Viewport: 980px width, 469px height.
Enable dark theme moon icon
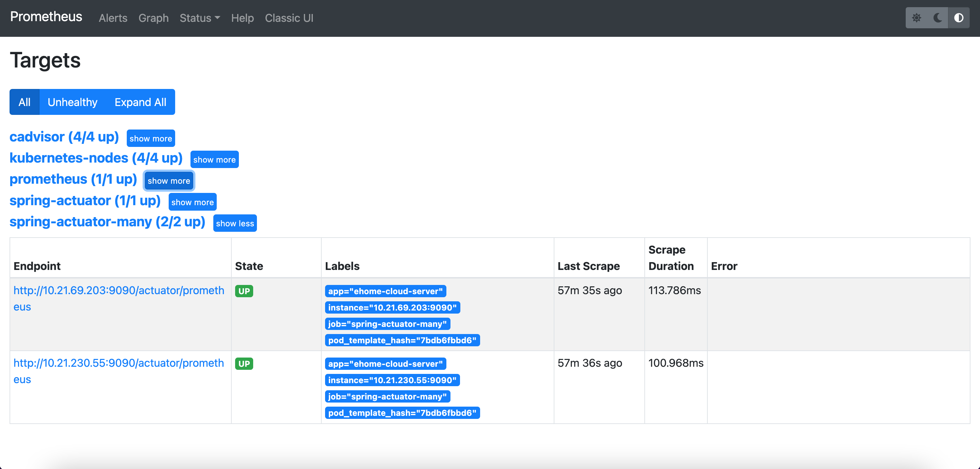[937, 18]
